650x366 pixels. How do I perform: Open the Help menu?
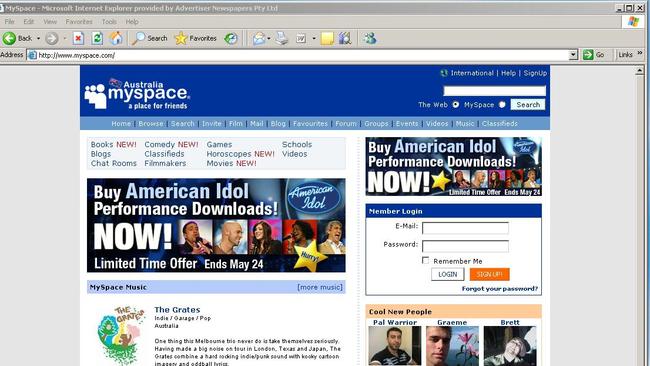coord(132,22)
